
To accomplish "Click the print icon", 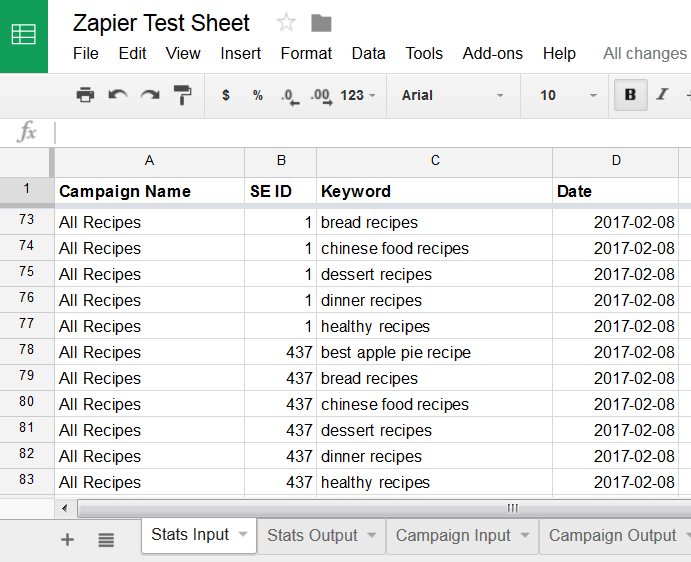I will click(85, 95).
